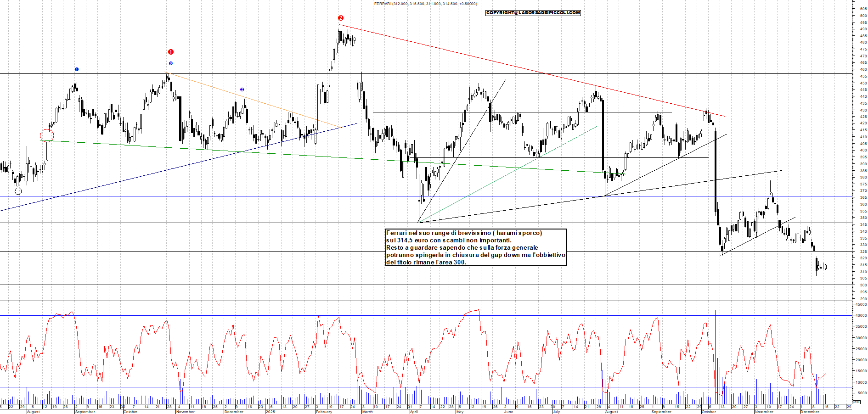This screenshot has width=868, height=414.
Task: Click the blue marker just below red marker 1
Action: (170, 63)
